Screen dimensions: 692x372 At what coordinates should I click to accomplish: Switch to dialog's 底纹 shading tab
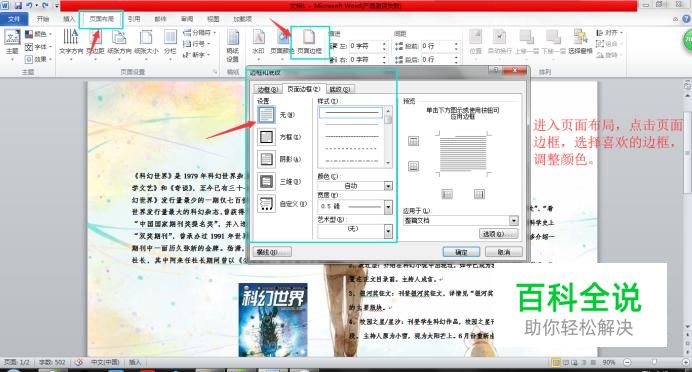tap(340, 90)
